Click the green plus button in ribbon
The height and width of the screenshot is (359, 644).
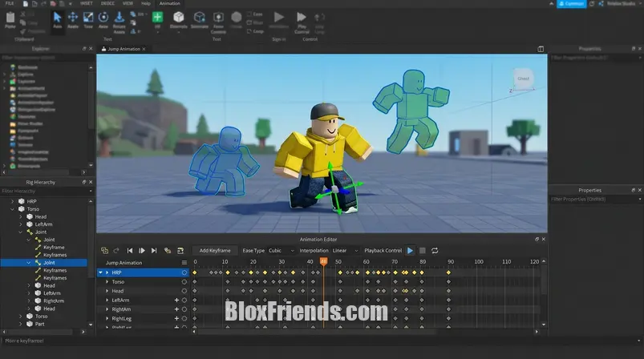tap(157, 17)
